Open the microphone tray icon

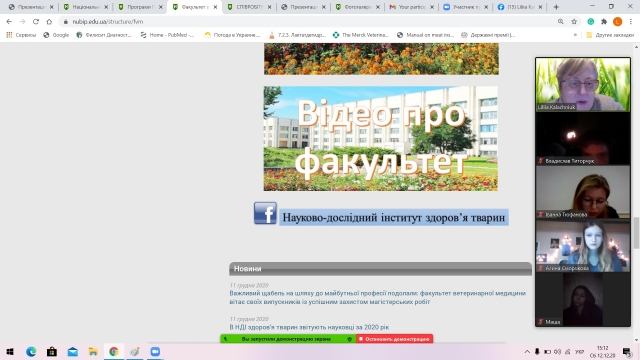point(537,352)
